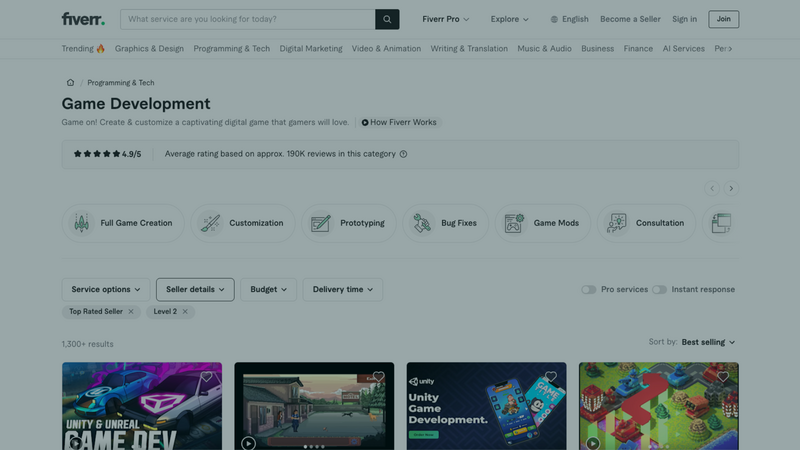This screenshot has width=800, height=450.
Task: Open Programming & Tech menu category
Action: [232, 49]
